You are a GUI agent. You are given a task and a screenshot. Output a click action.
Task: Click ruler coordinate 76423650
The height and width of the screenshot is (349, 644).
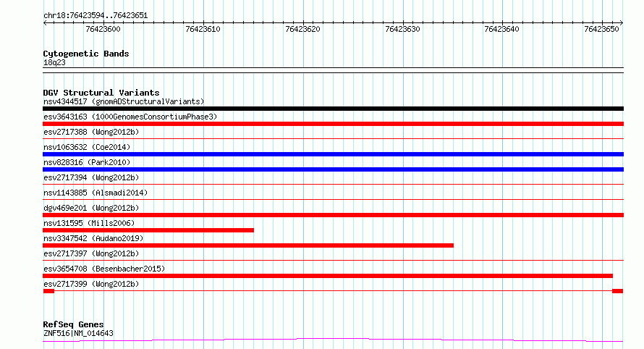pyautogui.click(x=602, y=29)
